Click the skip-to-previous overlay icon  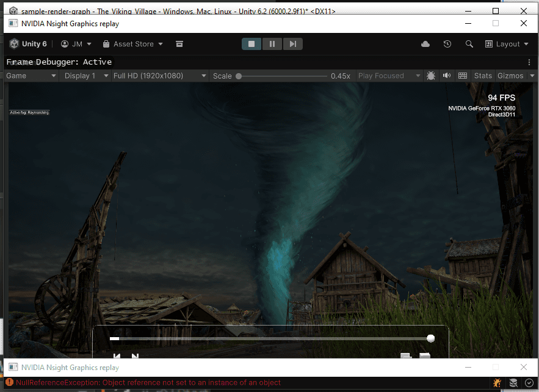click(x=117, y=355)
